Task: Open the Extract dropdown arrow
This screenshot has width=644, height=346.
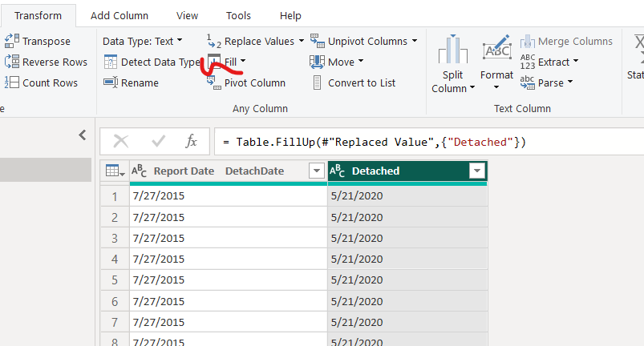Action: pyautogui.click(x=575, y=62)
